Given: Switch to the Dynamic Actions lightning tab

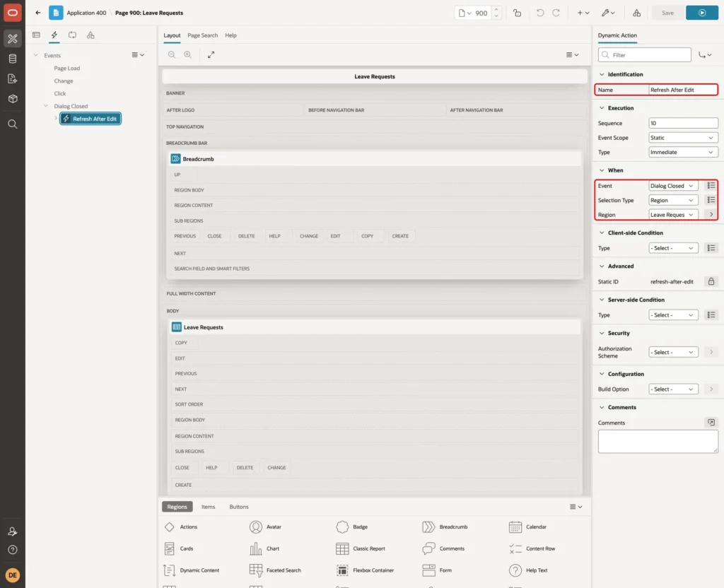Looking at the screenshot, I should (x=54, y=35).
